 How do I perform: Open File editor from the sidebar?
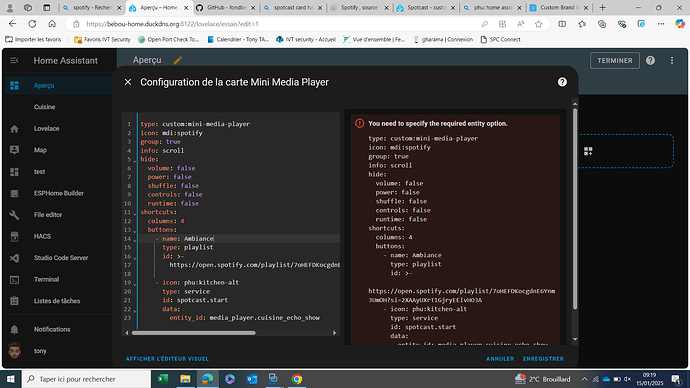pyautogui.click(x=57, y=215)
